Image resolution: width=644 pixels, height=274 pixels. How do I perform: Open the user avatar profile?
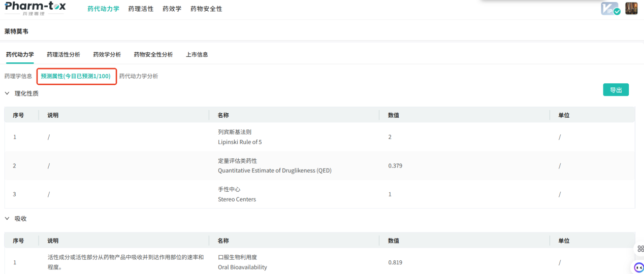[631, 9]
